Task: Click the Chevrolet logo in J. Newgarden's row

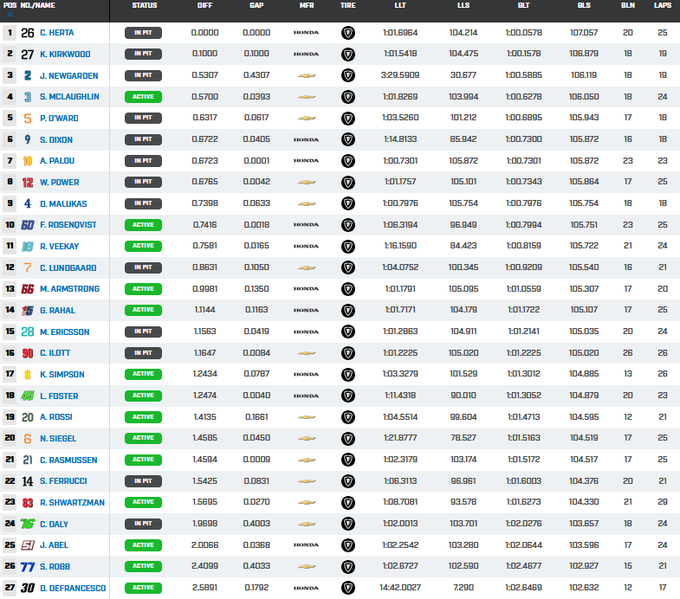Action: 306,75
